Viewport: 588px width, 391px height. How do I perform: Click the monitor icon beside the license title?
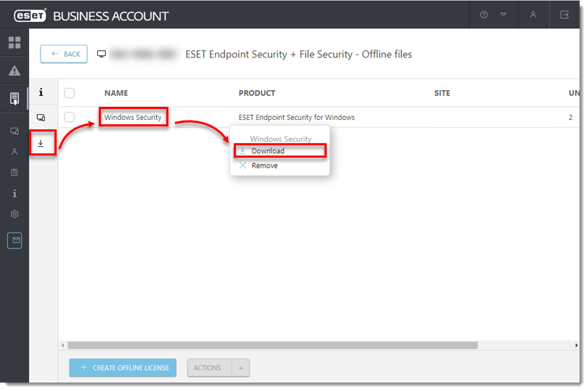[102, 54]
